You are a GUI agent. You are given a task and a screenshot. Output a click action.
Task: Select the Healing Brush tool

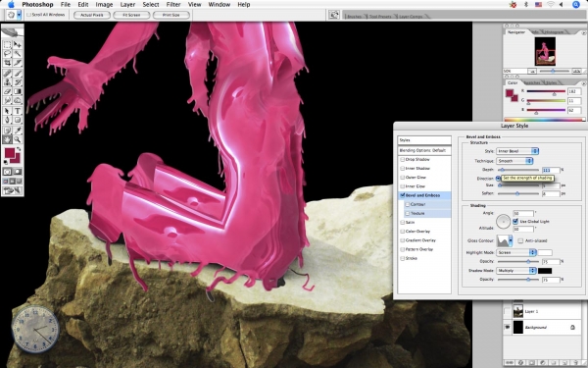(7, 74)
